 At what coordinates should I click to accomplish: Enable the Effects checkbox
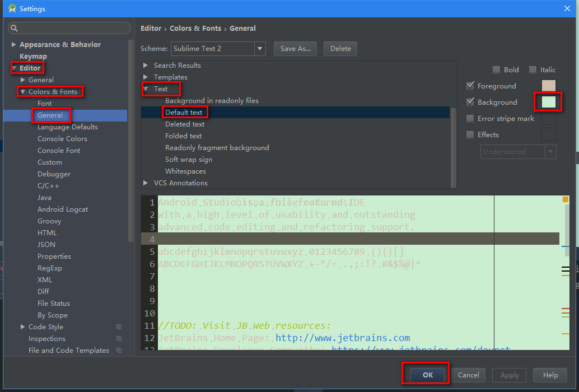coord(470,134)
